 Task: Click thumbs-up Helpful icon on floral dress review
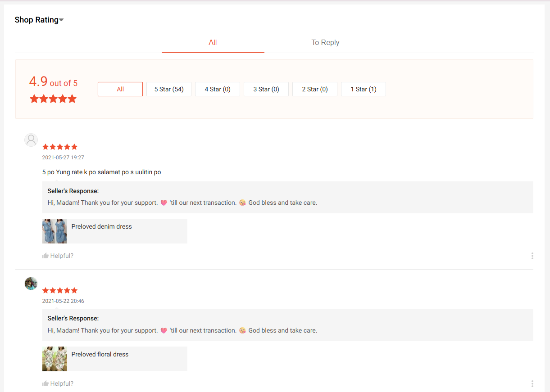click(x=45, y=384)
